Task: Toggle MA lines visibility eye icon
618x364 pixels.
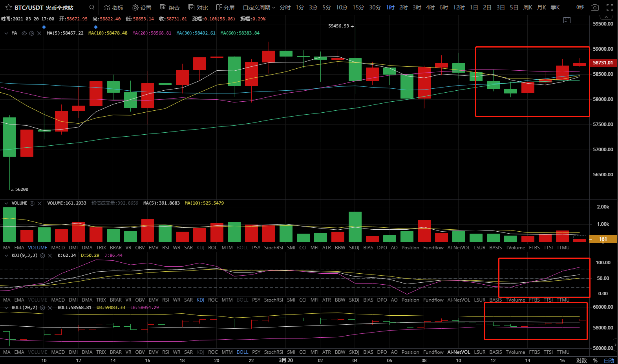Action: click(x=24, y=33)
